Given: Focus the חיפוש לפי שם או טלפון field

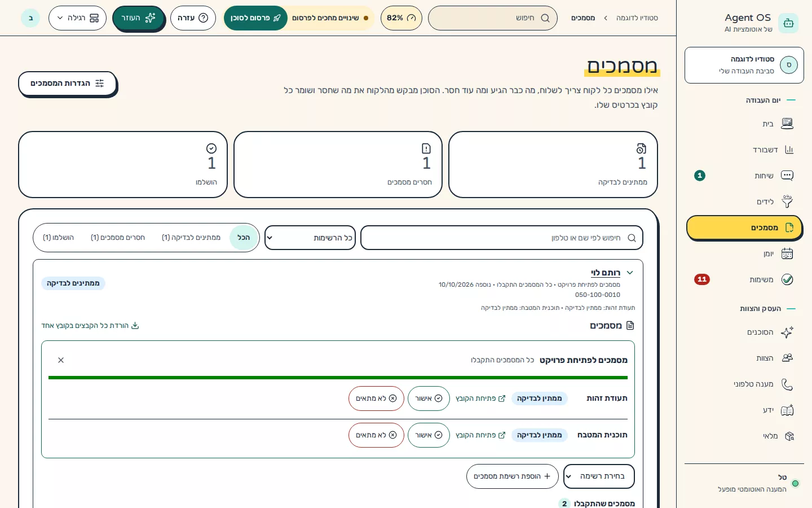Looking at the screenshot, I should pyautogui.click(x=501, y=238).
